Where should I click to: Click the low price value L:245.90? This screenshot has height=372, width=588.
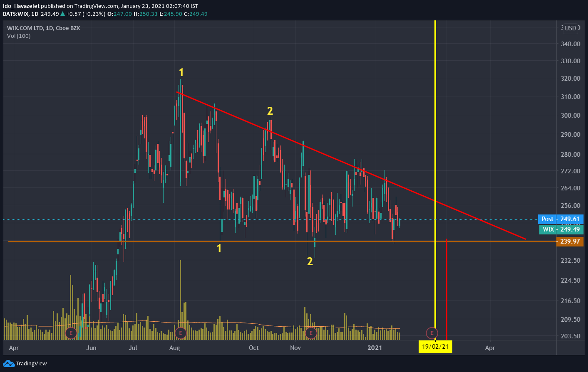pos(171,14)
